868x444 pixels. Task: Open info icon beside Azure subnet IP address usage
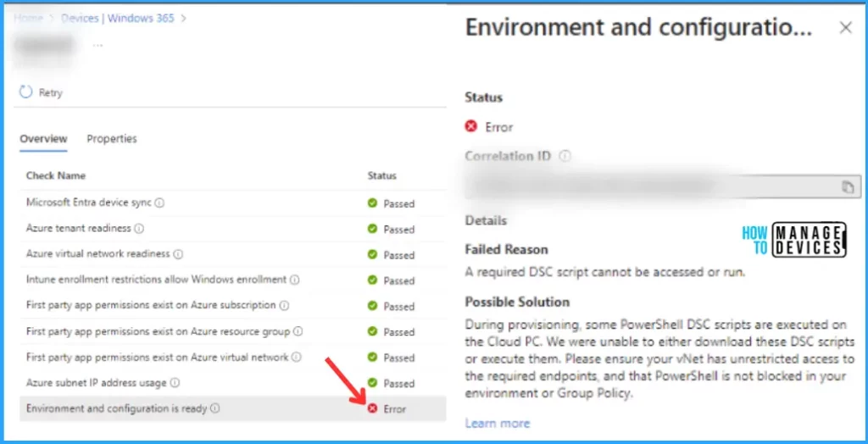(175, 382)
